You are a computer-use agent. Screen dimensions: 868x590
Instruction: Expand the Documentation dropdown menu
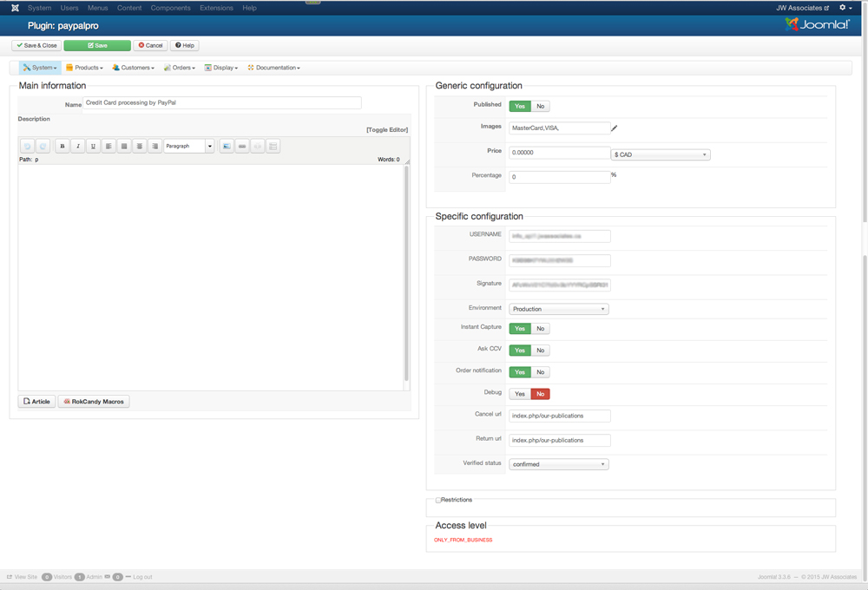click(x=274, y=68)
